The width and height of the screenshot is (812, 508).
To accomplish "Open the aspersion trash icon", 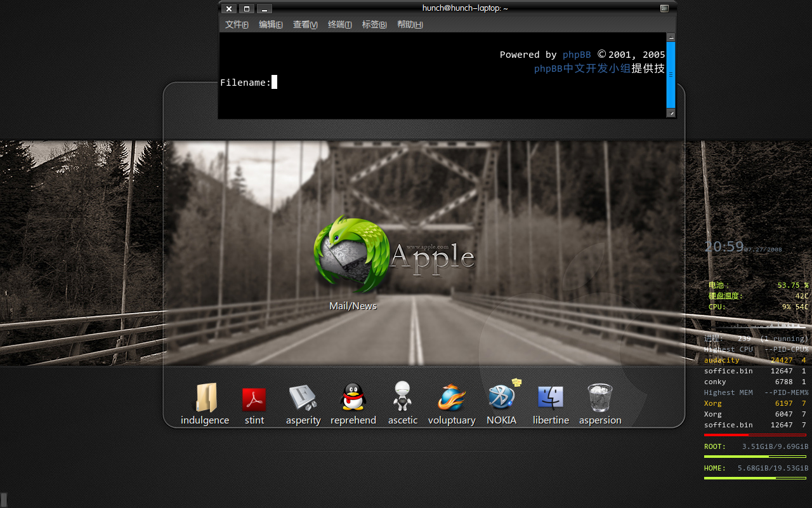I will click(x=600, y=398).
